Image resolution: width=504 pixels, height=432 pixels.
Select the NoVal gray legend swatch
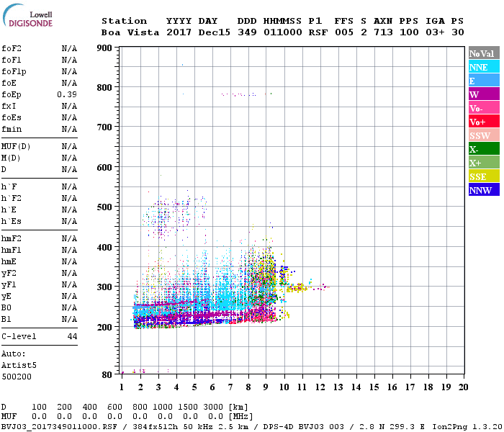pyautogui.click(x=484, y=53)
